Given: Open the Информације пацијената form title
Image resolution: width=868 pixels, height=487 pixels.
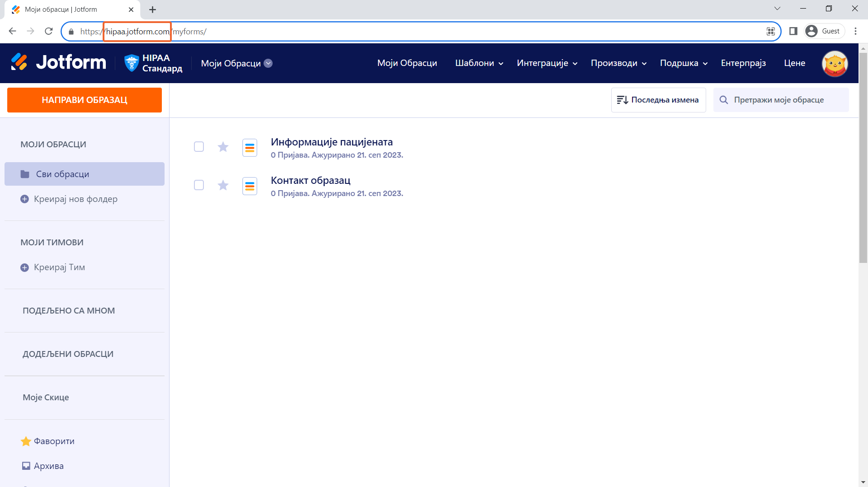Looking at the screenshot, I should pos(332,142).
